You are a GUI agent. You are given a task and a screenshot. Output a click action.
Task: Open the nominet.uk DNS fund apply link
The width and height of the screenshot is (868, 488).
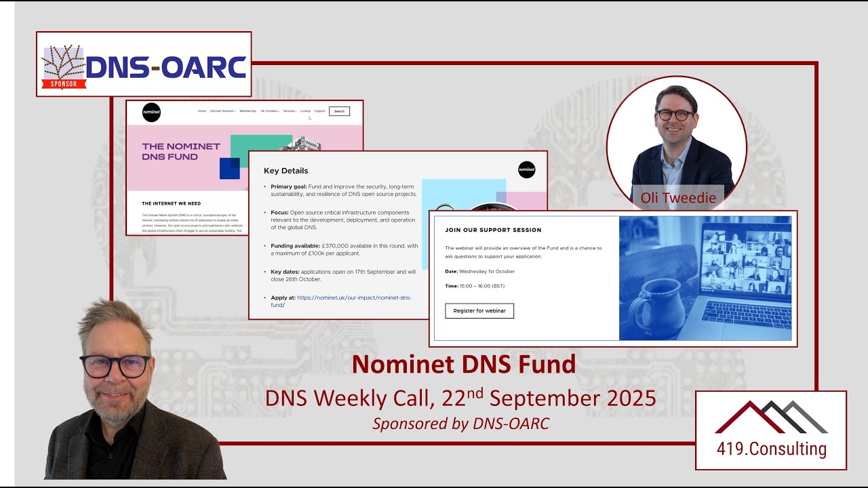coord(341,301)
